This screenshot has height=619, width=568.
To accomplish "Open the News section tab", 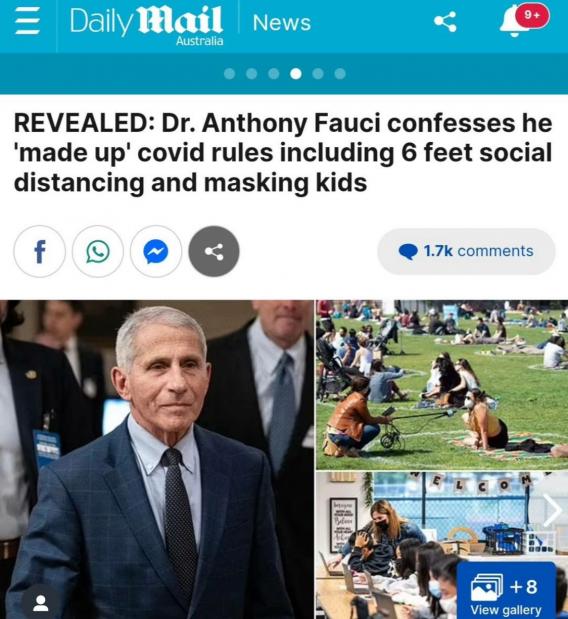I will click(281, 23).
